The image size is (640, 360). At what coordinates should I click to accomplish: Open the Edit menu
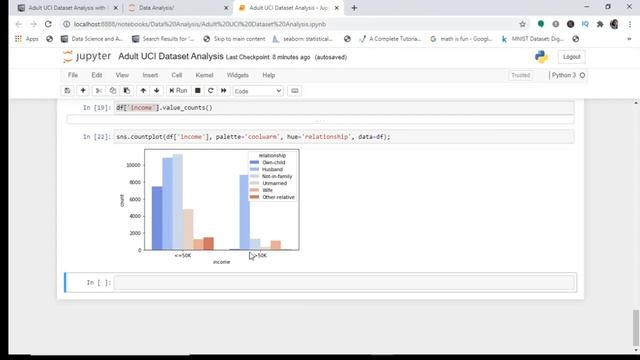click(97, 75)
